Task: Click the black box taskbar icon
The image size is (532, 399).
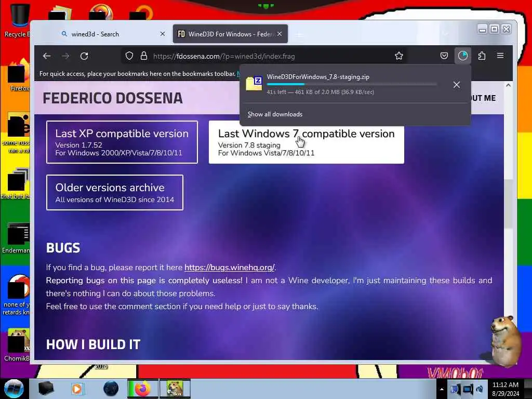Action: (x=46, y=389)
